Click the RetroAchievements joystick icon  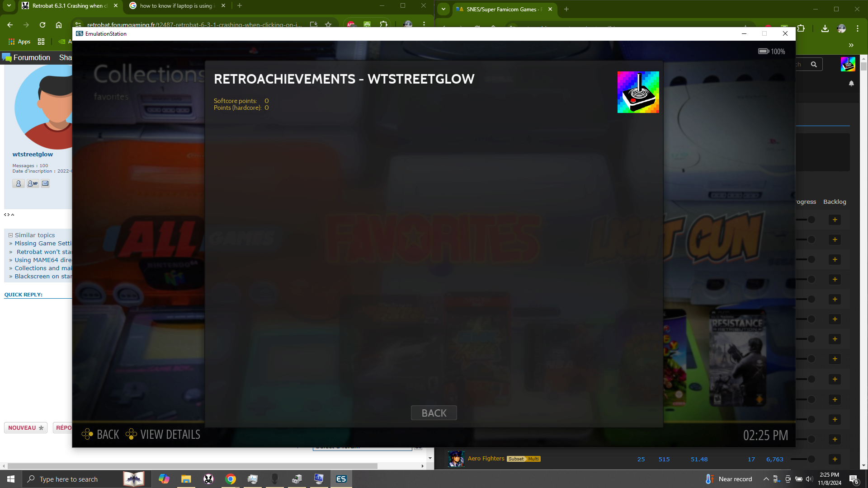(638, 92)
